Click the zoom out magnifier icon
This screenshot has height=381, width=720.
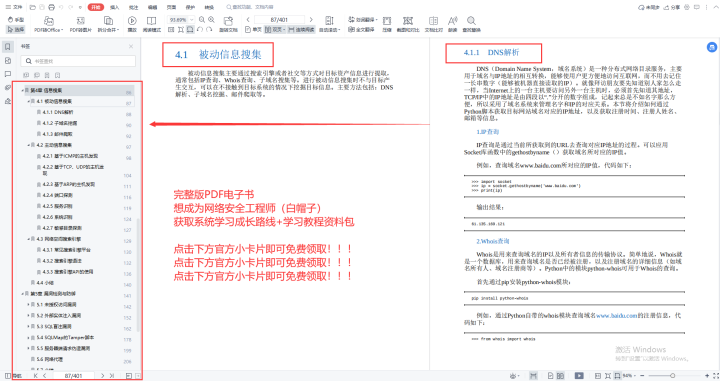(202, 20)
